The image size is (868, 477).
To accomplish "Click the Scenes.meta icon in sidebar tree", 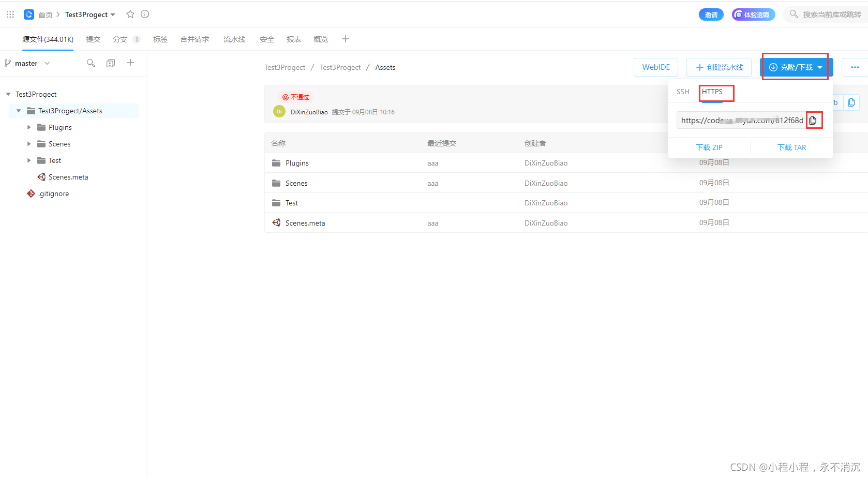I will click(41, 177).
